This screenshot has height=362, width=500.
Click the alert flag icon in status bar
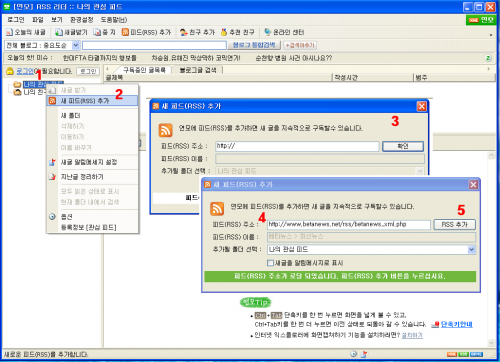[x=364, y=354]
